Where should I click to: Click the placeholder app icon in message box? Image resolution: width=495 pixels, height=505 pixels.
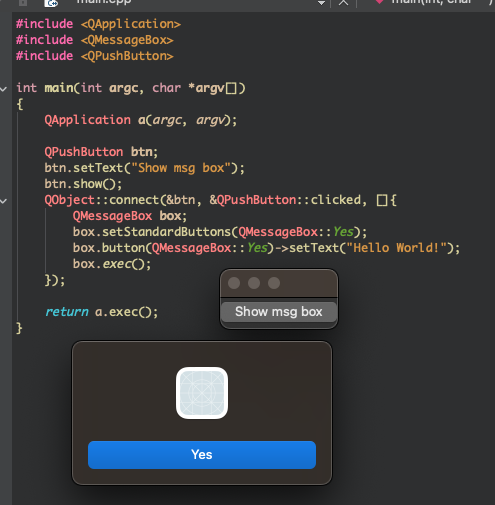point(202,393)
